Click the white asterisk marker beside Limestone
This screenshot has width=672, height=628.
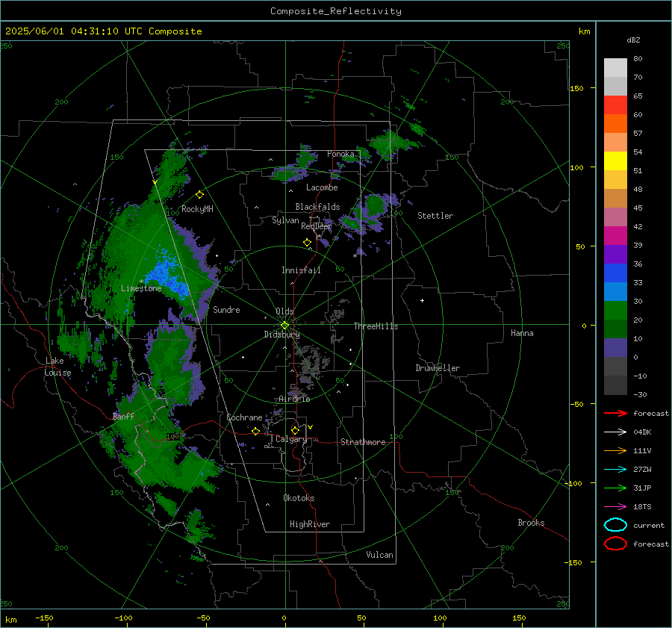click(141, 282)
